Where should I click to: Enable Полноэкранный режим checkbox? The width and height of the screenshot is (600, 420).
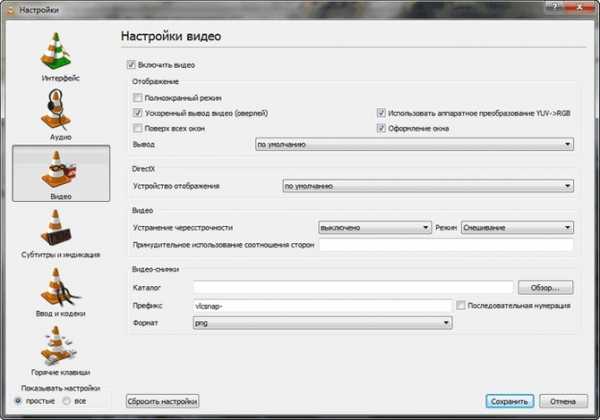(138, 98)
